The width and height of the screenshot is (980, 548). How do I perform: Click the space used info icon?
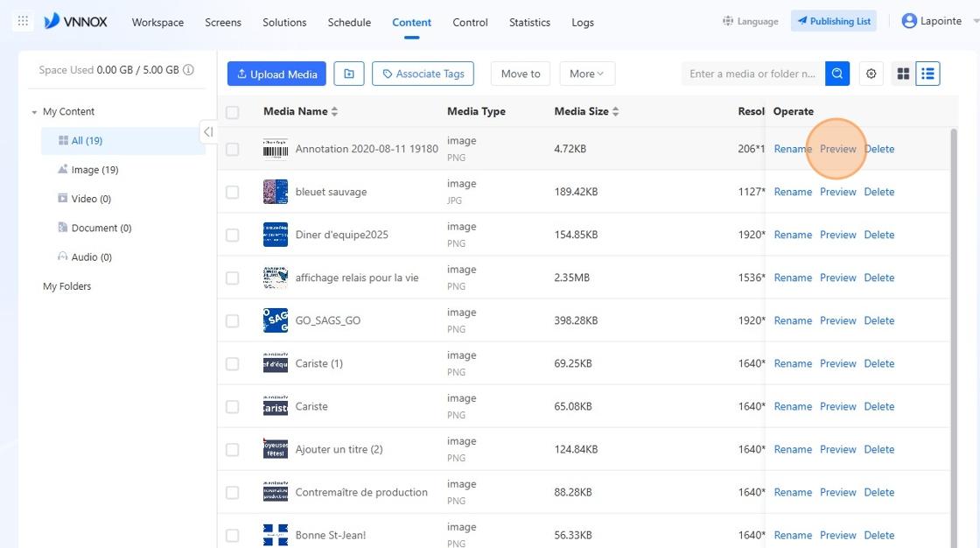coord(188,69)
